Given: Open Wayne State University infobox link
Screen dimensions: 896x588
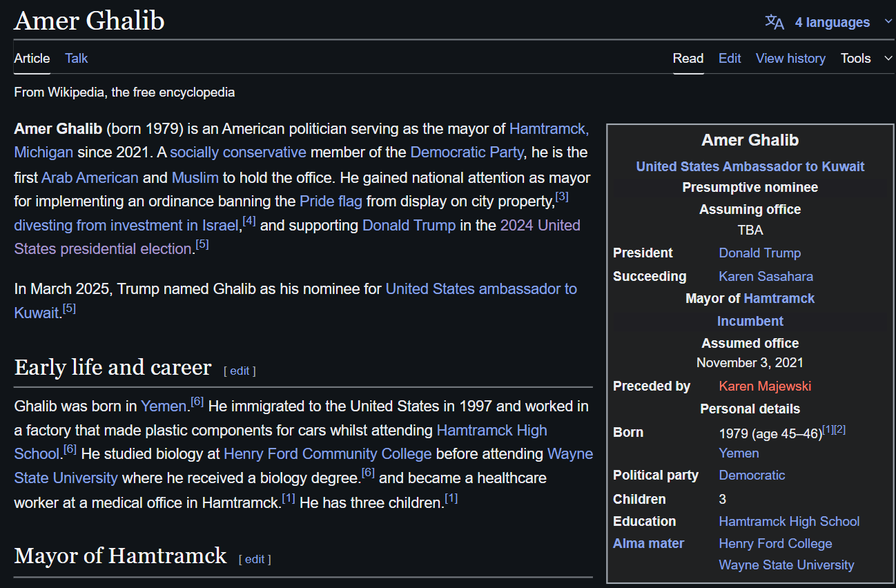Looking at the screenshot, I should coord(786,565).
